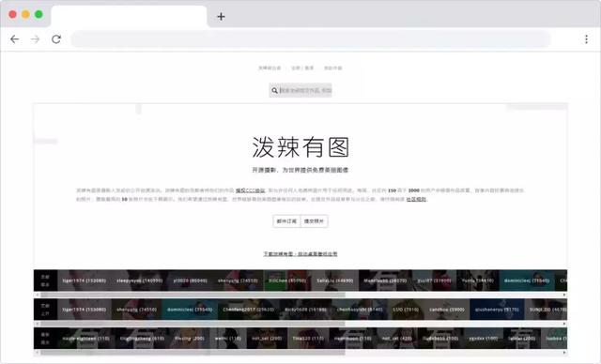601x364 pixels.
Task: Click the right scroll arrow of the third gallery row
Action: coord(564,353)
